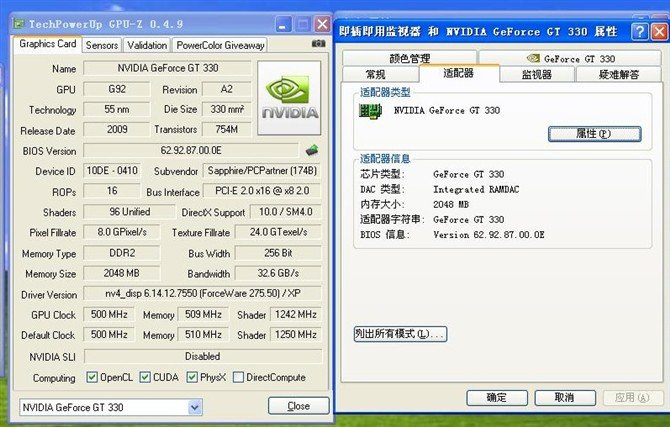Viewport: 670px width, 427px height.
Task: Click the GPU Clock value 500 MHz
Action: point(109,315)
